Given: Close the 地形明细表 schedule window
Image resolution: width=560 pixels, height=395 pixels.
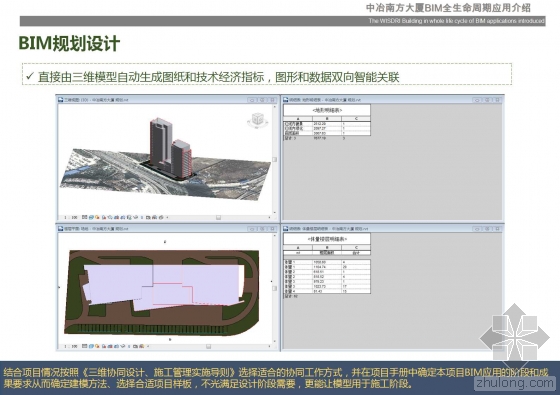Looking at the screenshot, I should pos(498,100).
